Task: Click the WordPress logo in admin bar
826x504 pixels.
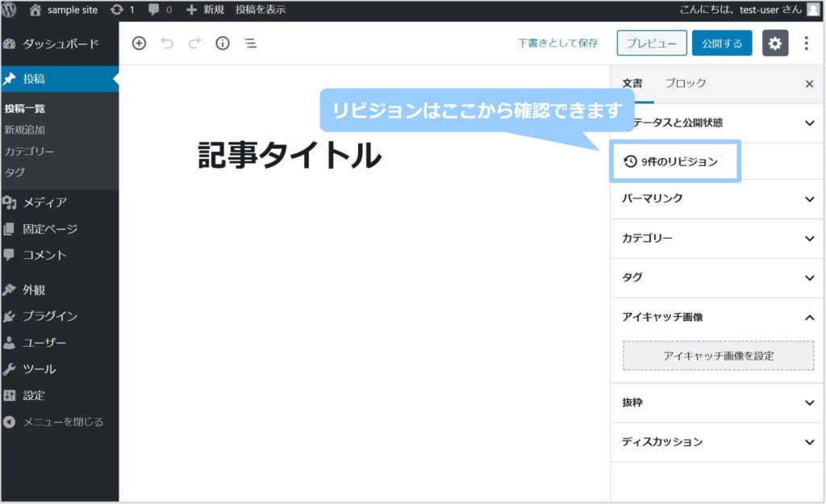Action: tap(10, 10)
